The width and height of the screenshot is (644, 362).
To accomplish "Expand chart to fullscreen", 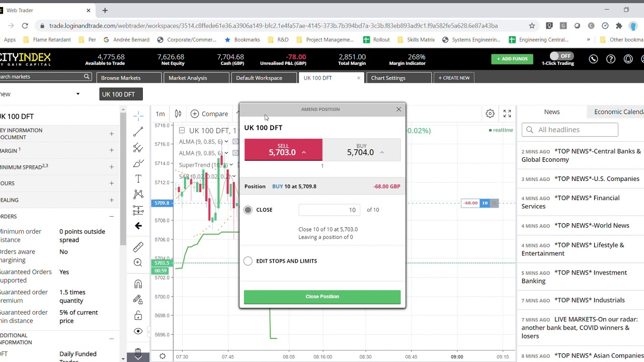I will tap(507, 114).
